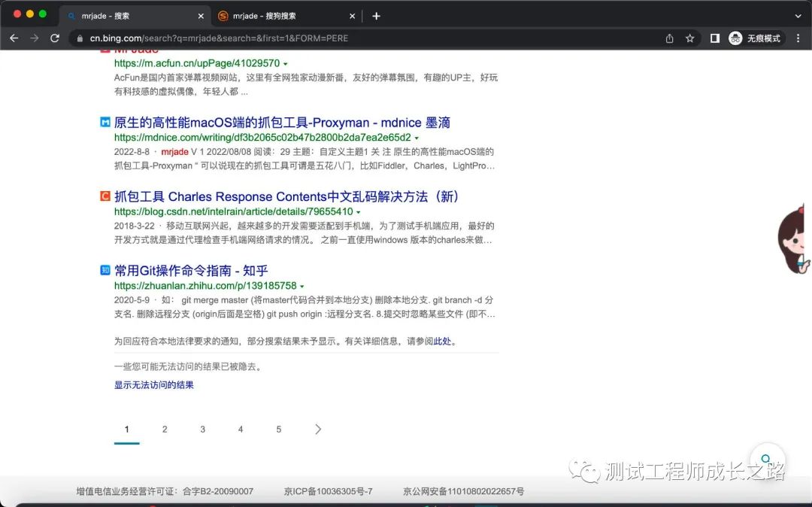Open the side panel icon
Screen dimensions: 812x507
pyautogui.click(x=715, y=38)
